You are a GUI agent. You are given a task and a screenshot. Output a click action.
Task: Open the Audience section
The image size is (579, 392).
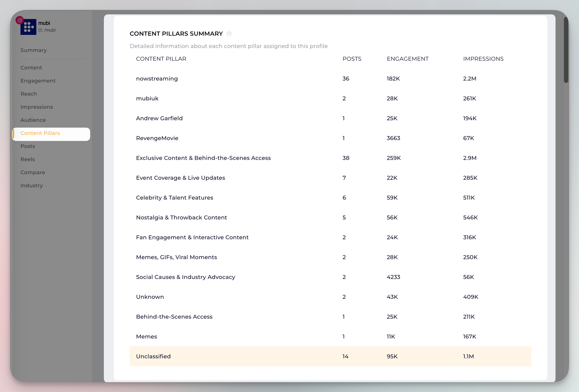pyautogui.click(x=33, y=120)
